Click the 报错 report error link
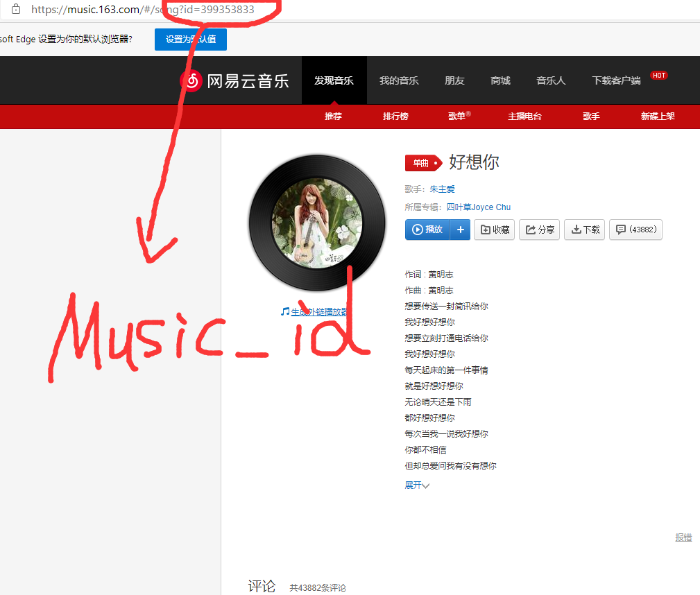This screenshot has width=700, height=595. 683,537
